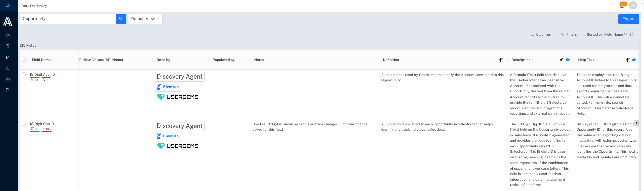Go to Home via the sidebar house icon
This screenshot has width=644, height=191.
point(8,35)
